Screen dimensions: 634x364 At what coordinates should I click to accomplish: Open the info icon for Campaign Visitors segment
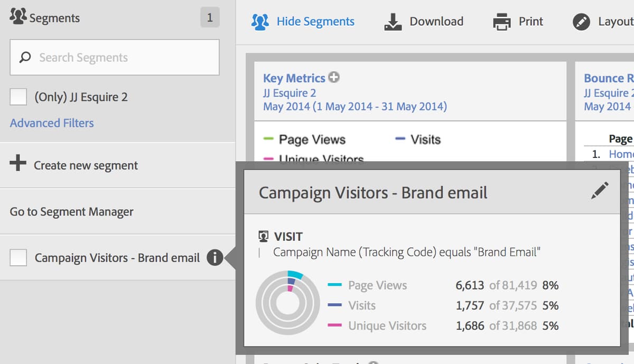point(215,258)
